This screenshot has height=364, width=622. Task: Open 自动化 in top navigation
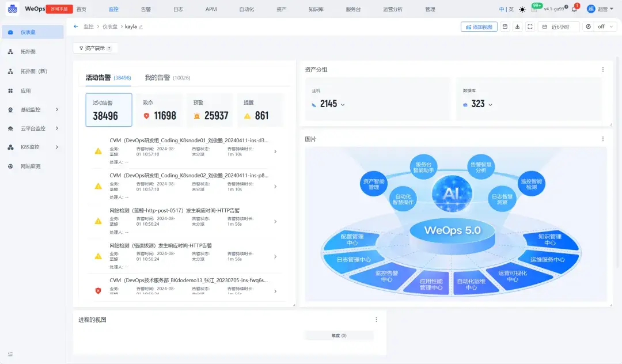click(x=246, y=9)
